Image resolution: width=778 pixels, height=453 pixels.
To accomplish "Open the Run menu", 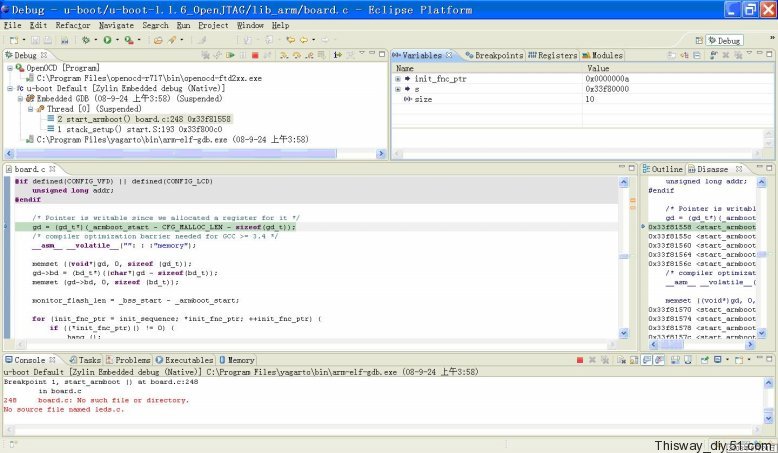I will point(183,25).
